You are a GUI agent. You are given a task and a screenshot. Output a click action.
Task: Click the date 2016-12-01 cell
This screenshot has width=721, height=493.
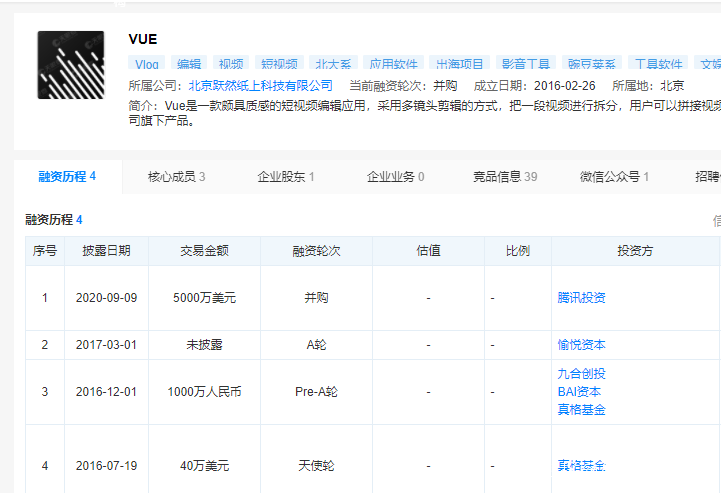pos(106,392)
